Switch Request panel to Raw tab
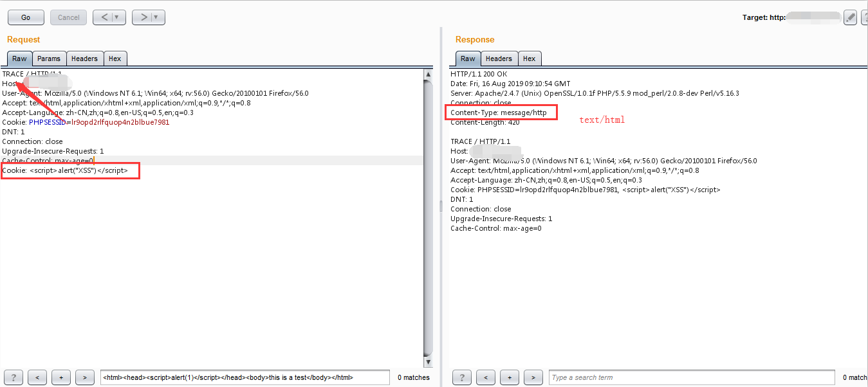 19,59
